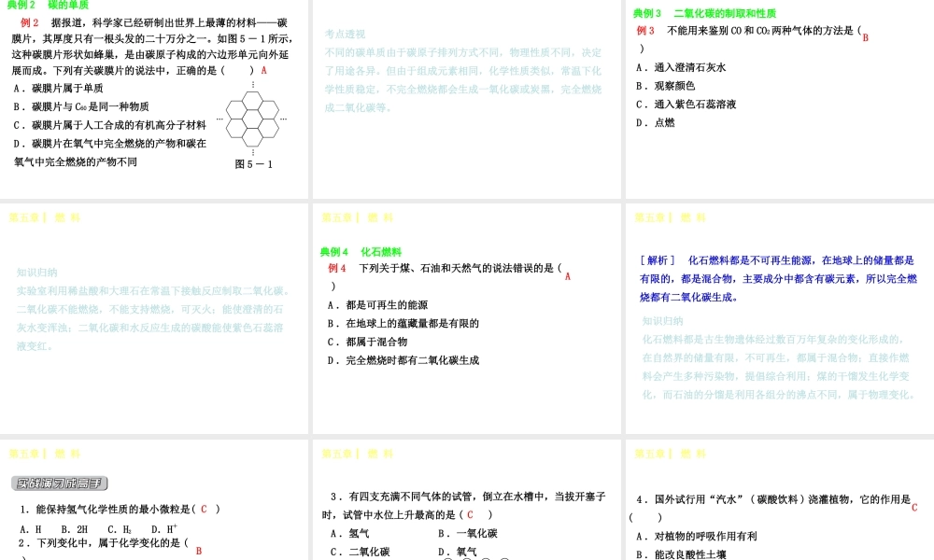Click the hexagonal honeycomb diagram

pyautogui.click(x=252, y=119)
